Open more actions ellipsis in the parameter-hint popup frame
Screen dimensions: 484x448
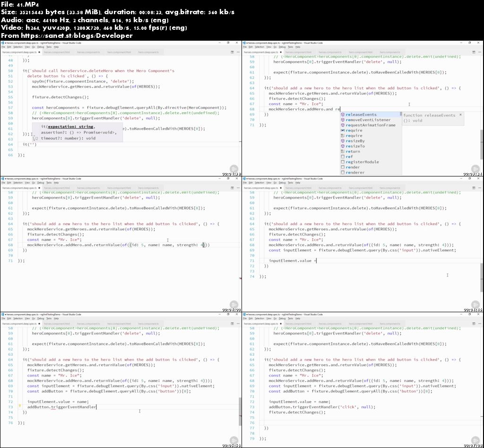pos(238,52)
